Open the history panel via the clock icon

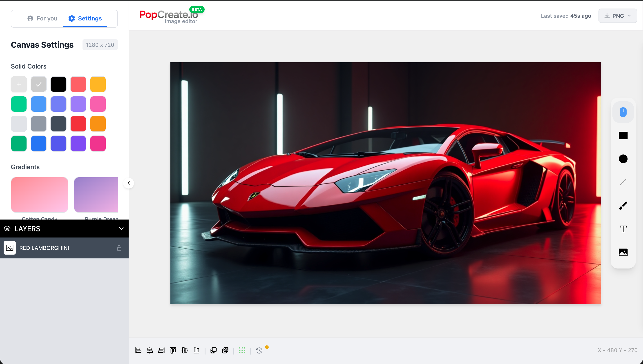click(x=259, y=350)
